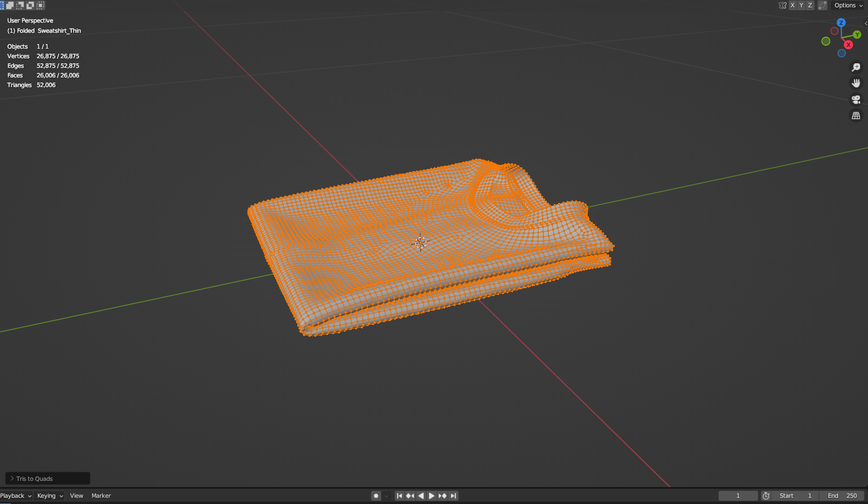The width and height of the screenshot is (868, 504).
Task: Click the Faces count '26,006 / 26,006'
Action: (58, 75)
